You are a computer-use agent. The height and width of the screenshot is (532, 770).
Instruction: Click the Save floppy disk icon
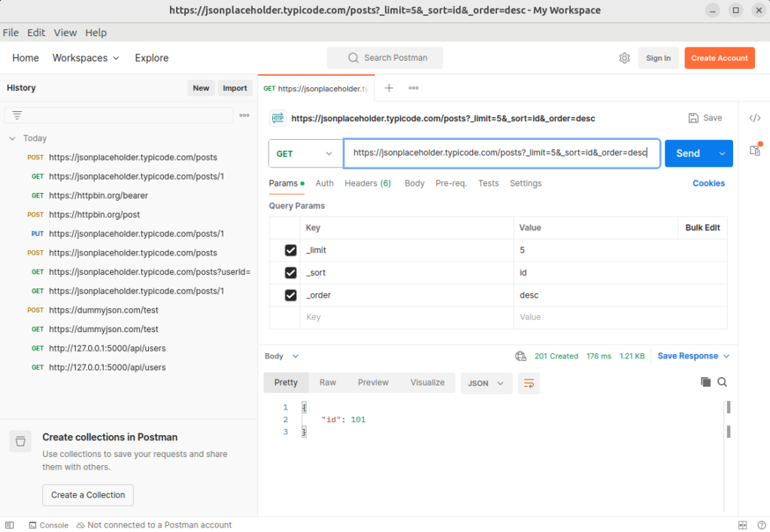click(x=693, y=118)
